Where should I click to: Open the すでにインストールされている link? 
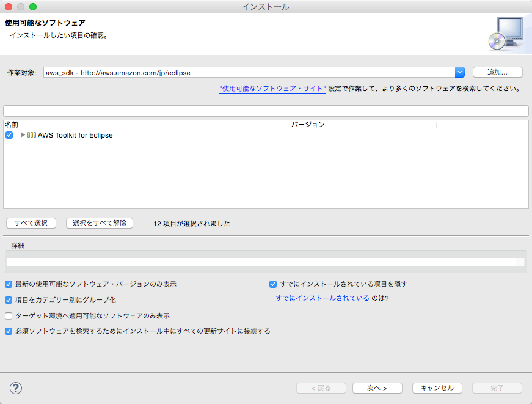tap(322, 298)
